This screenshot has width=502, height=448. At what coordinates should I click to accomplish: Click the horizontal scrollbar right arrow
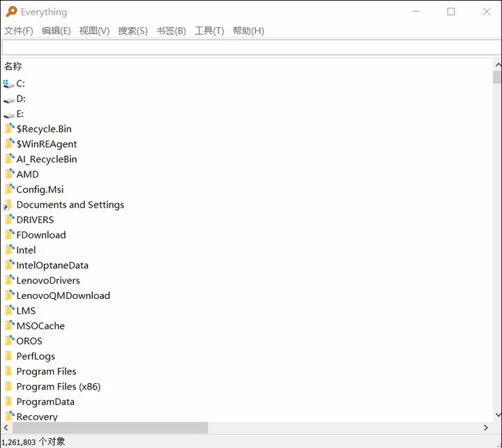485,428
